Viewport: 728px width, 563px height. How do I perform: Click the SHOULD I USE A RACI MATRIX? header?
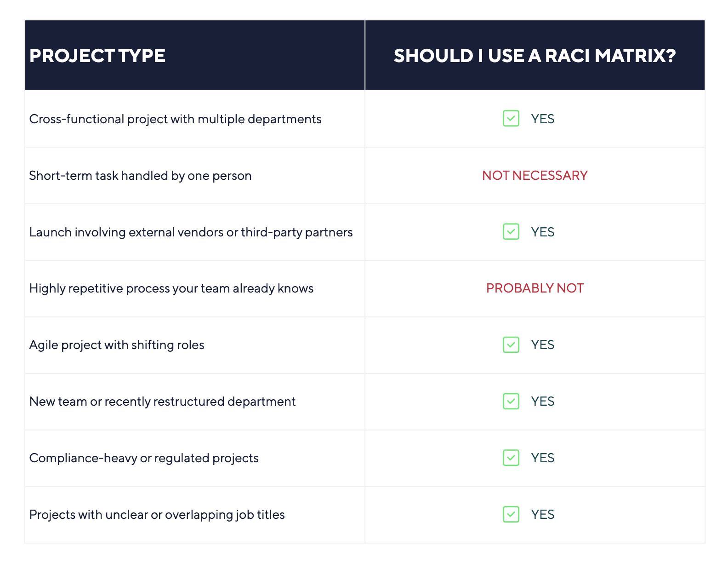[x=535, y=56]
